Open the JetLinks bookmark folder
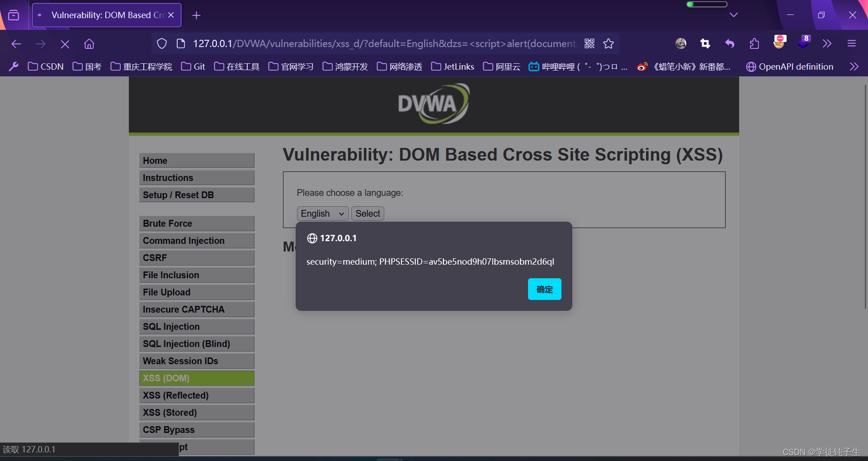 (x=453, y=67)
